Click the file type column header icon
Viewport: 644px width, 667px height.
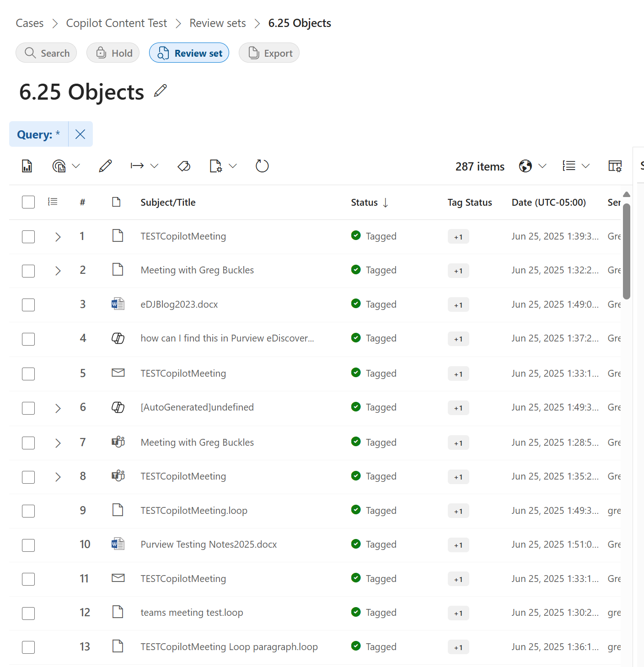point(116,202)
